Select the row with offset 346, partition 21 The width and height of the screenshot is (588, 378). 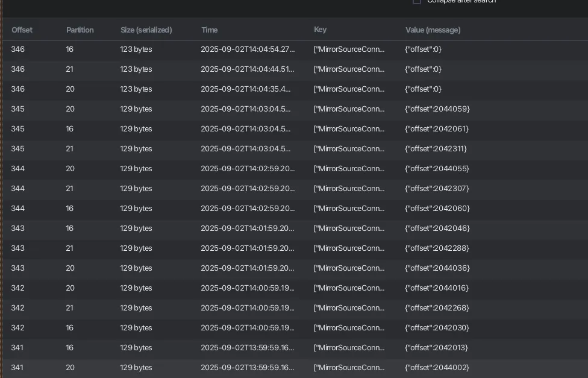295,69
